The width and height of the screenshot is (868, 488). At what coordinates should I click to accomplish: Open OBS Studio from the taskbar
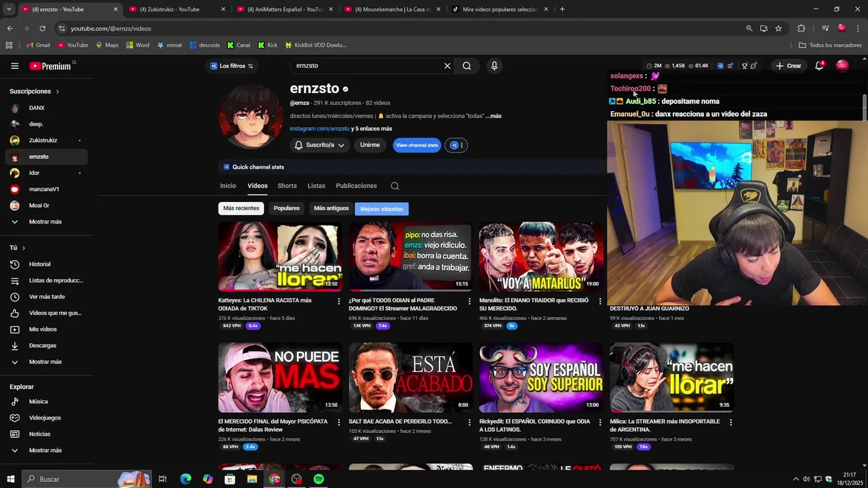296,479
